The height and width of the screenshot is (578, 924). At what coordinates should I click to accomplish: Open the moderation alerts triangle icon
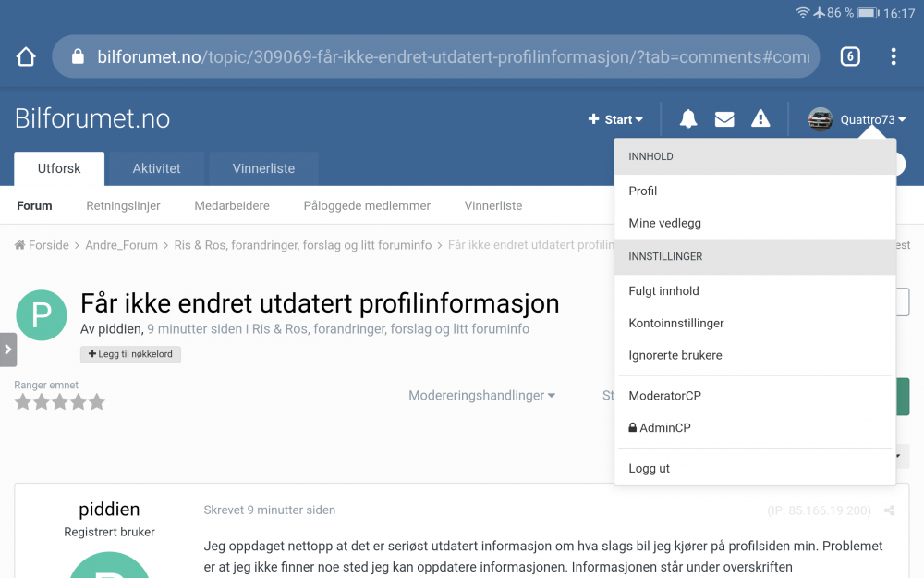point(760,118)
